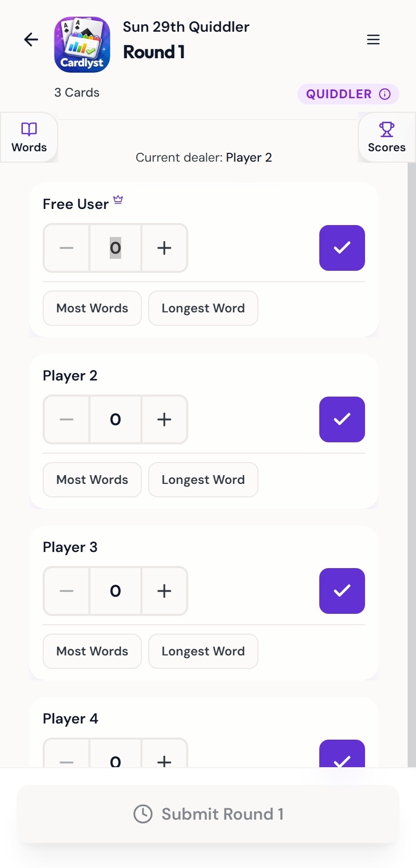The height and width of the screenshot is (868, 416).
Task: Confirm Player 2's score with the checkmark
Action: (x=342, y=419)
